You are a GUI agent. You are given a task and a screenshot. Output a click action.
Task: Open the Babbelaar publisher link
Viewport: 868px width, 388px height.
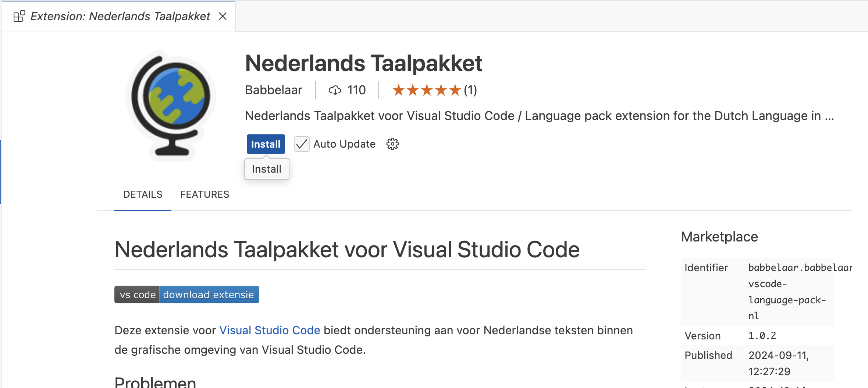pyautogui.click(x=274, y=90)
